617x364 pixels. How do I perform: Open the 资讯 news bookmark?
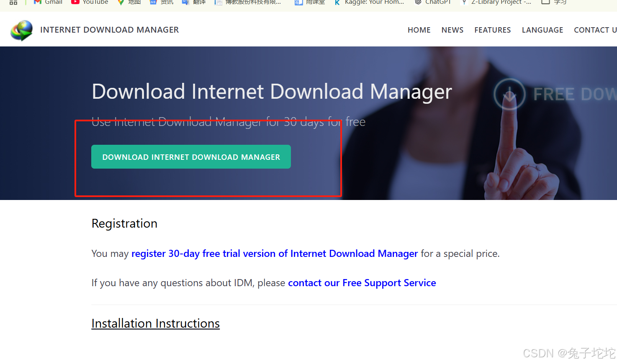point(162,2)
